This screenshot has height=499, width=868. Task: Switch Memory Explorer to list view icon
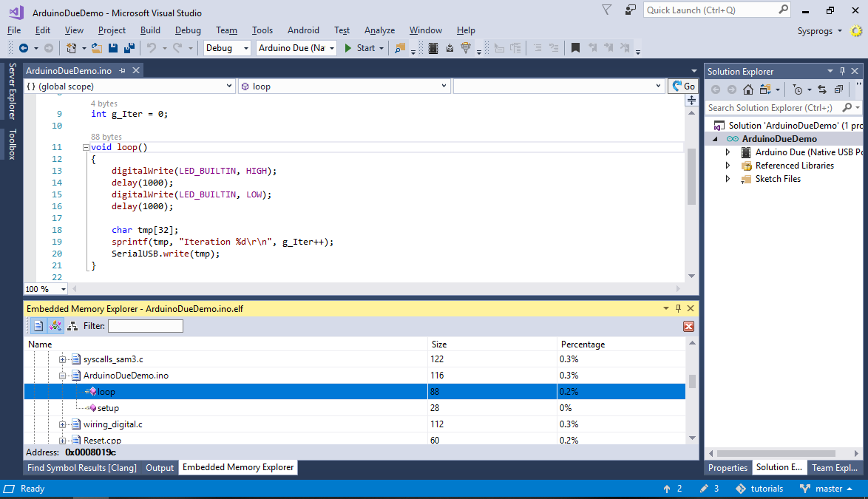click(38, 326)
